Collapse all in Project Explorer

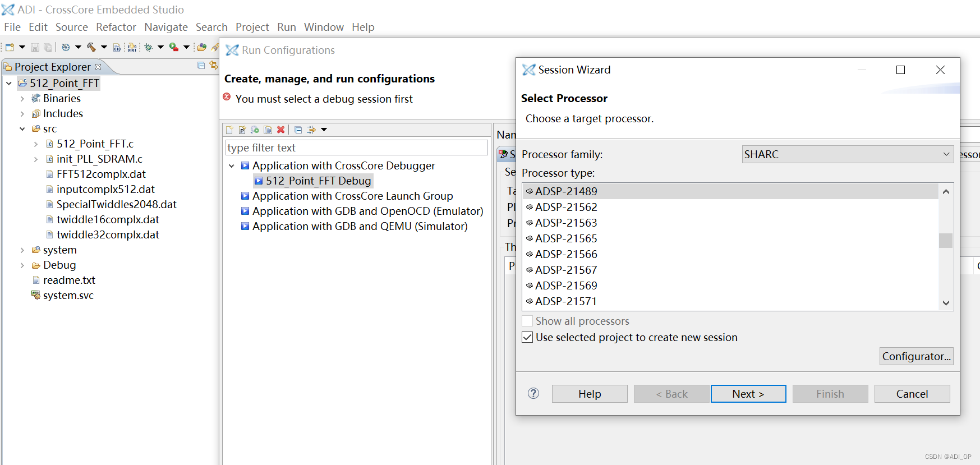(x=201, y=66)
